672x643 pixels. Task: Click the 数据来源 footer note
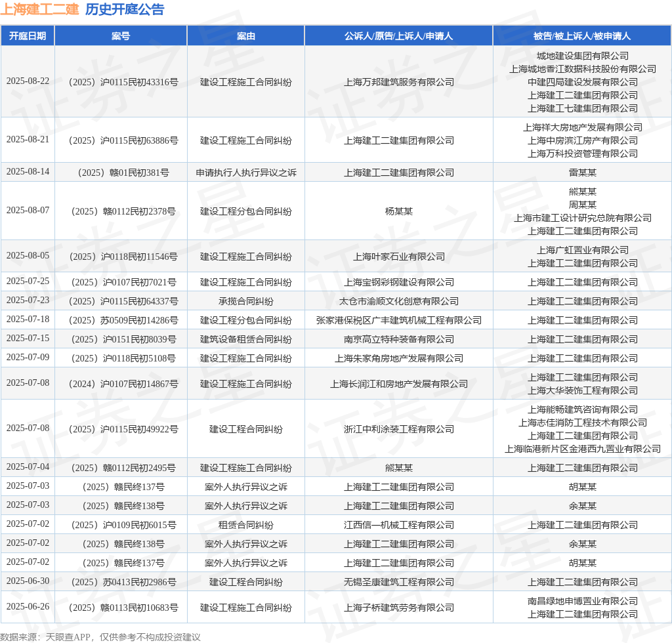[x=100, y=637]
